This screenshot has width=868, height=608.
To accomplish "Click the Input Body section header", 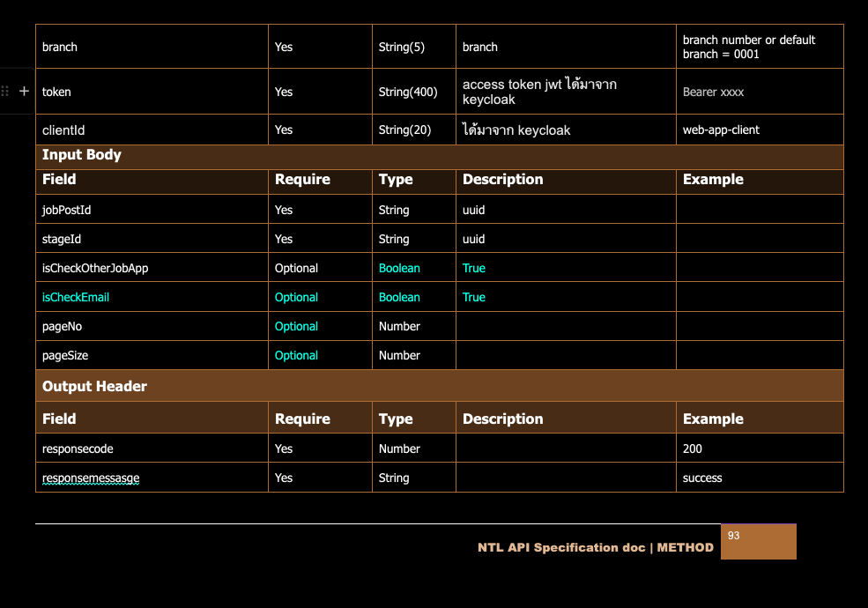I will (x=82, y=155).
